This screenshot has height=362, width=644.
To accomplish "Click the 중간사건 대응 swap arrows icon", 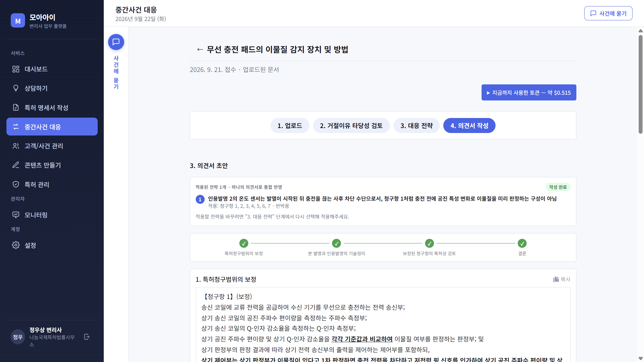I will (x=16, y=127).
